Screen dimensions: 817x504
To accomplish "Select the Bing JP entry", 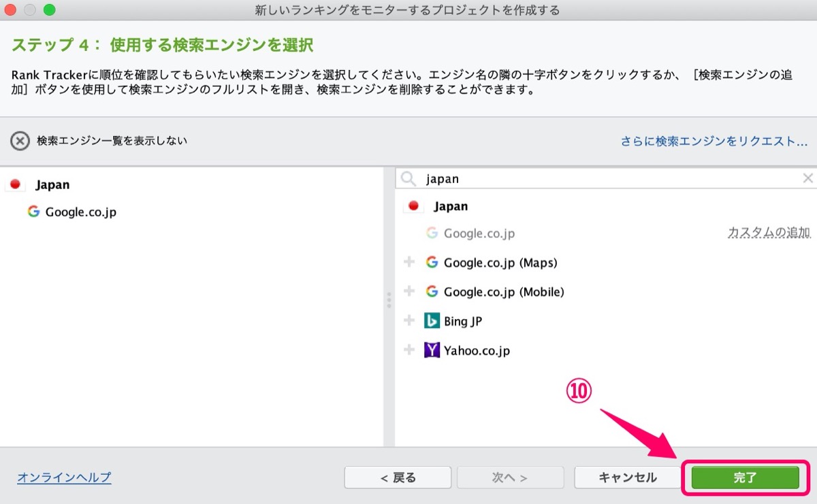I will point(463,321).
